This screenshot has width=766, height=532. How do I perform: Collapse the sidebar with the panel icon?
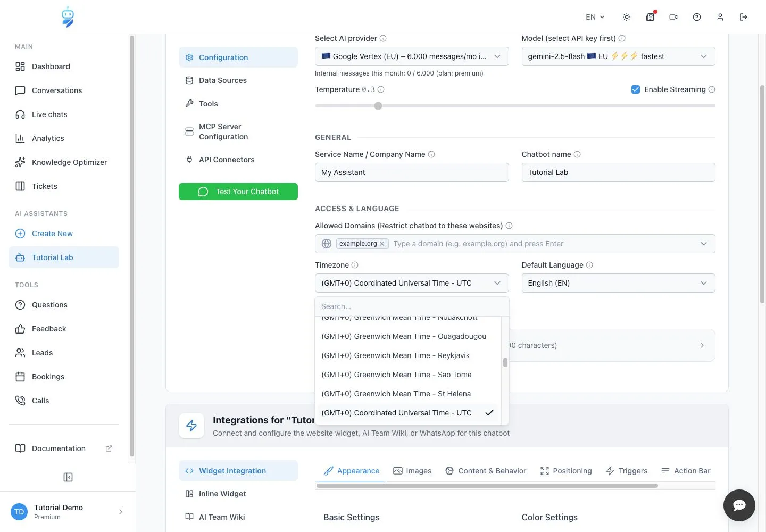pyautogui.click(x=68, y=477)
